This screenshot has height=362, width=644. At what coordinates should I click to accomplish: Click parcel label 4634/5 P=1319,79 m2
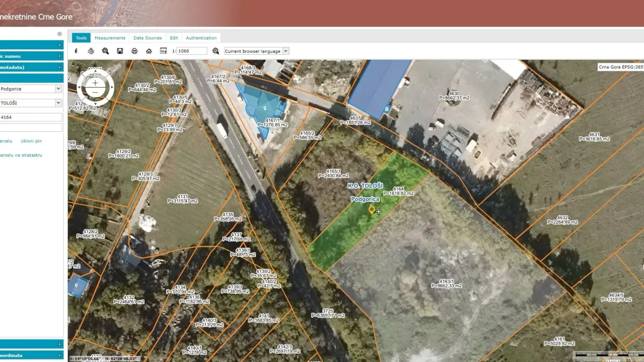pos(616,297)
